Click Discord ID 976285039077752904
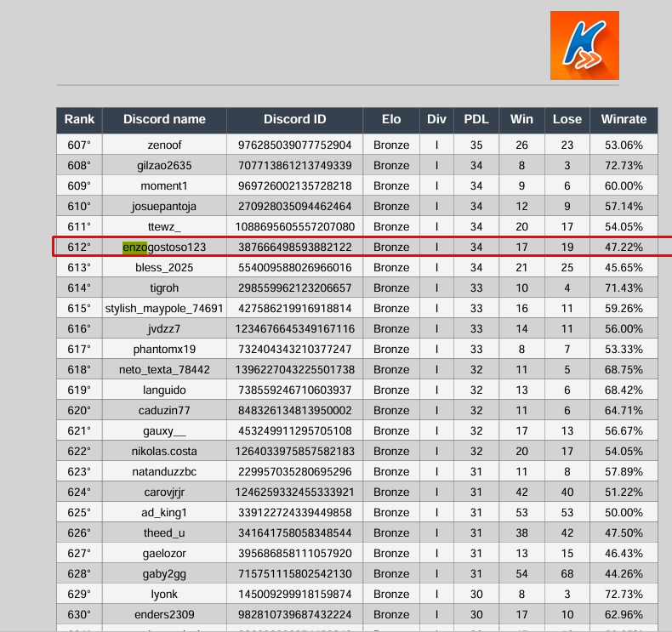This screenshot has width=672, height=632. pyautogui.click(x=295, y=145)
